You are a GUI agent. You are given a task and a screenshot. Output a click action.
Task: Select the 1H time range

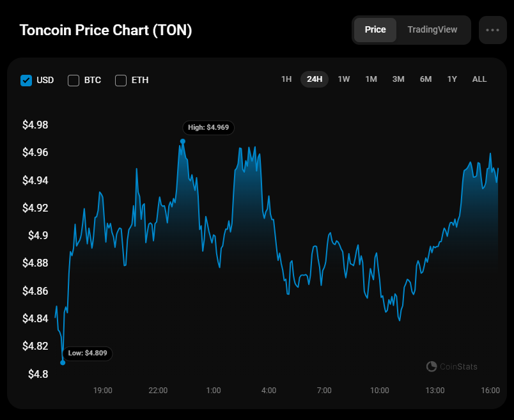tap(286, 79)
